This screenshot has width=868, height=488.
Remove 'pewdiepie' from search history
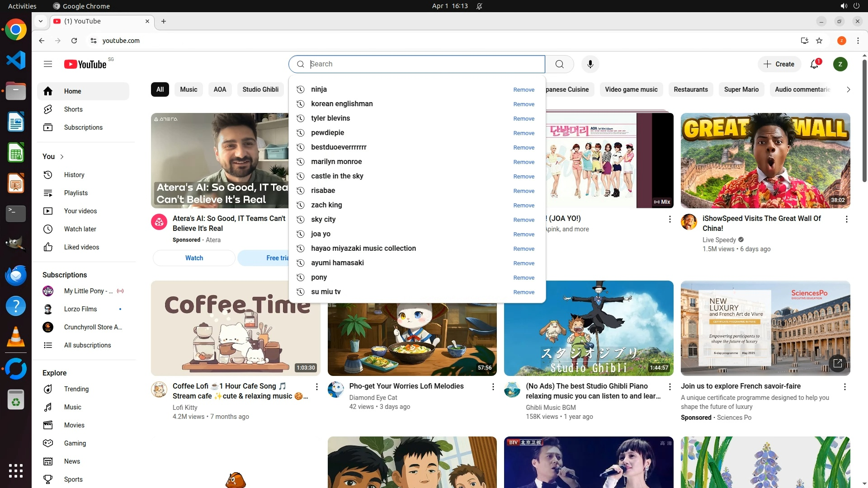524,133
